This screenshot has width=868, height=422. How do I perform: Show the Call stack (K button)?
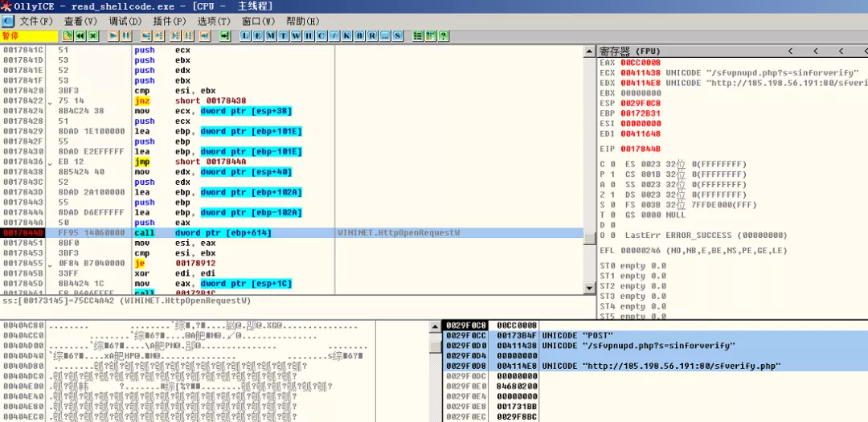346,36
